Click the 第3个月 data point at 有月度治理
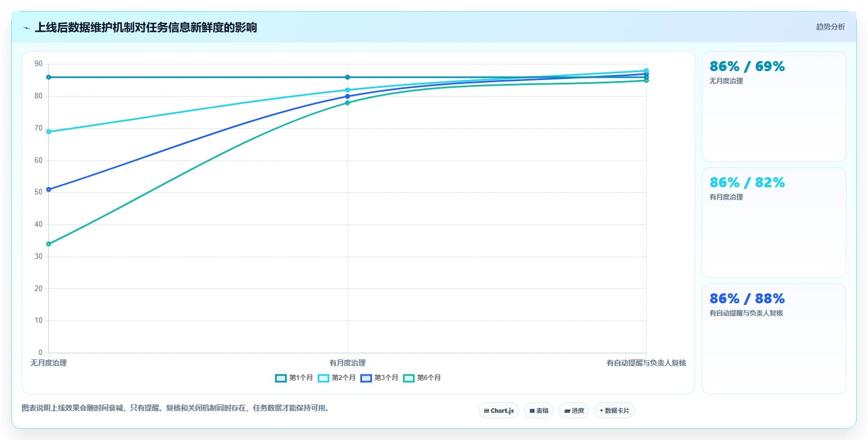 [348, 96]
